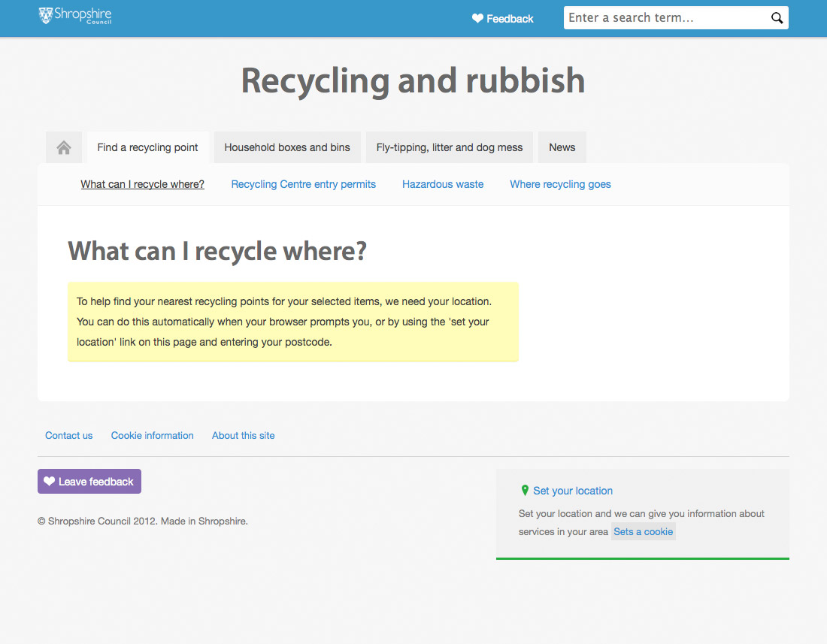Open Household boxes and bins tab
The height and width of the screenshot is (644, 827).
(x=287, y=147)
